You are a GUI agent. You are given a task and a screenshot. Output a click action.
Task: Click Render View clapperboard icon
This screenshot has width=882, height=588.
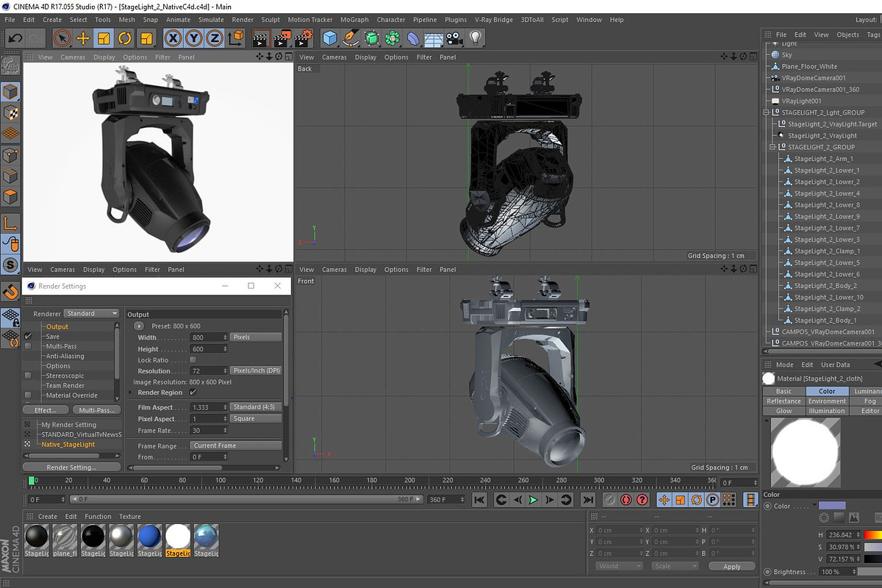coord(261,37)
